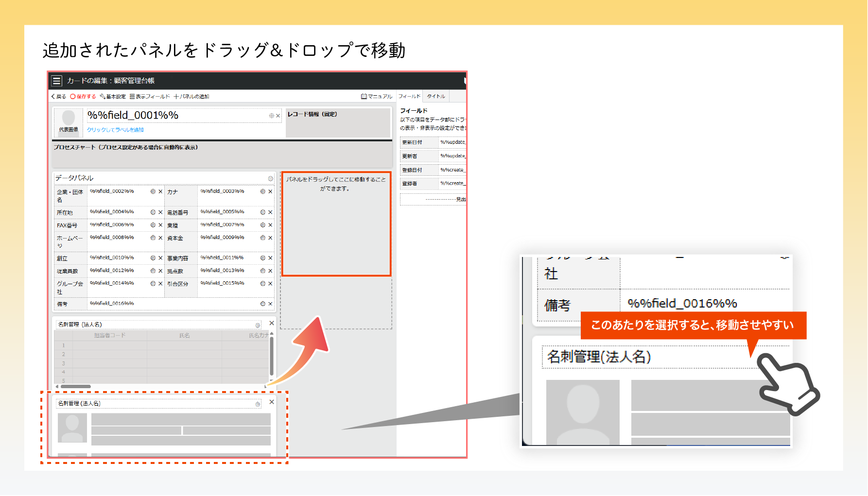Click 保存する to save the card
868x496 pixels.
(83, 97)
